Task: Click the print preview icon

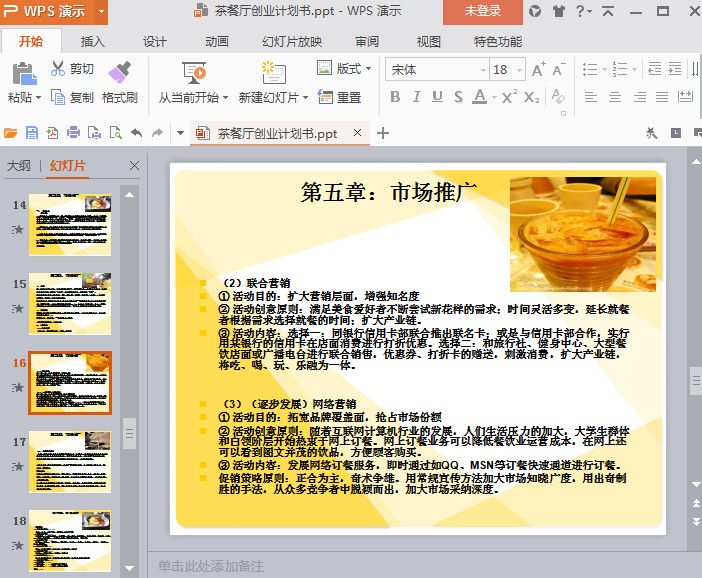Action: pyautogui.click(x=116, y=133)
